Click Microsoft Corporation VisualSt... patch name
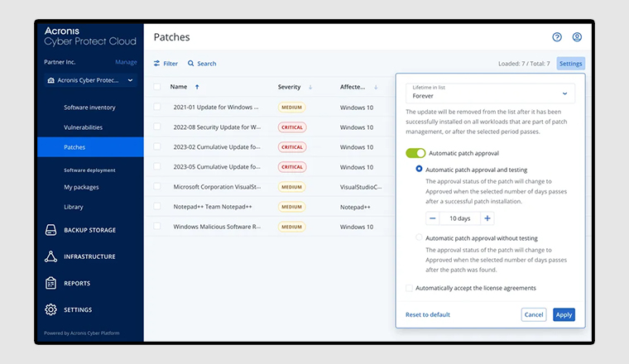629x364 pixels. [217, 187]
